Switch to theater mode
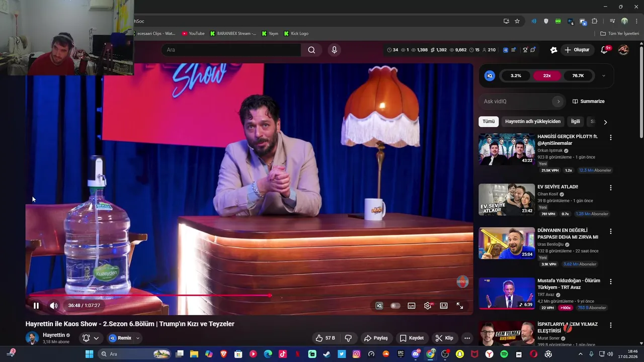This screenshot has width=644, height=362. click(x=444, y=306)
